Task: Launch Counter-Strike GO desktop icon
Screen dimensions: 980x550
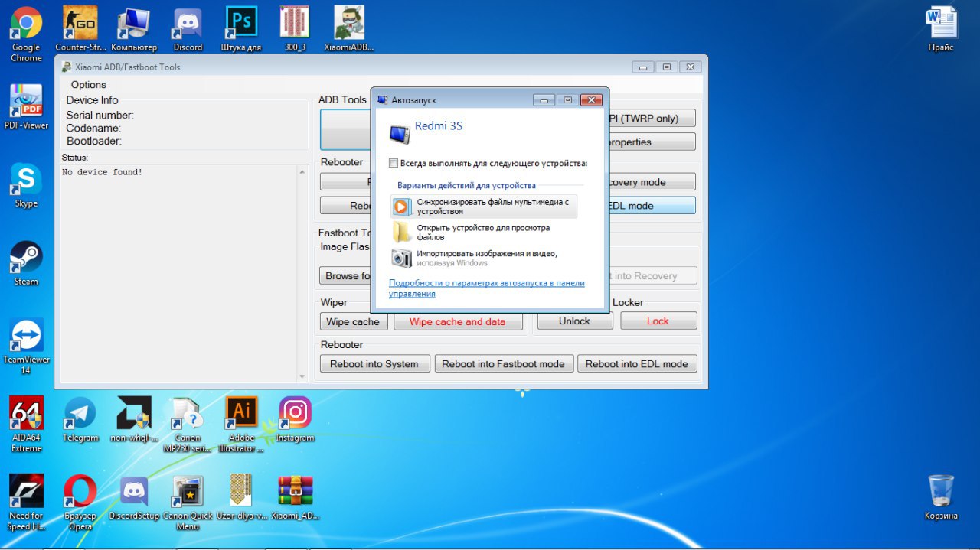Action: [80, 29]
